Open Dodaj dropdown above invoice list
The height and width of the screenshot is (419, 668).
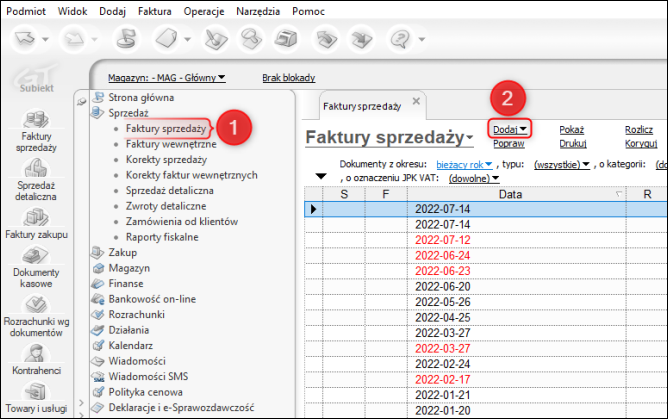click(x=510, y=129)
